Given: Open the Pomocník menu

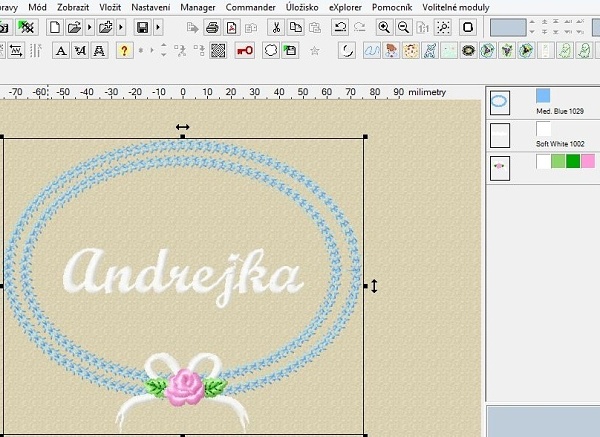Looking at the screenshot, I should tap(392, 7).
